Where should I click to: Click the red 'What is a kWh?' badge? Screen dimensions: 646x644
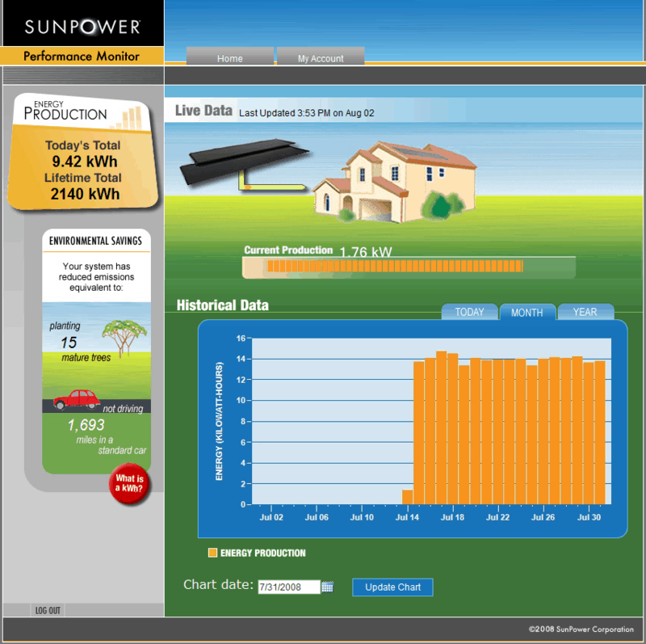129,484
